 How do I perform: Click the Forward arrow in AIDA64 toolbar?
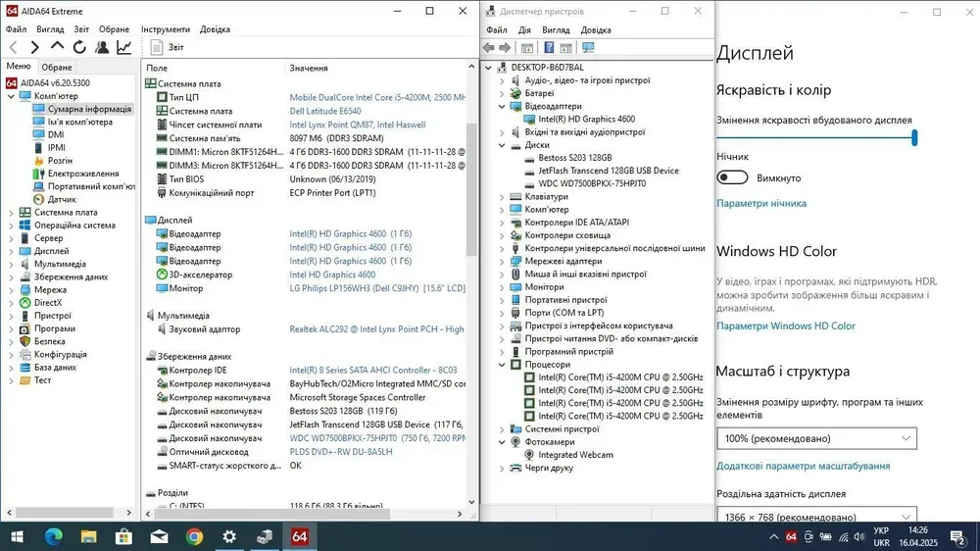[34, 47]
